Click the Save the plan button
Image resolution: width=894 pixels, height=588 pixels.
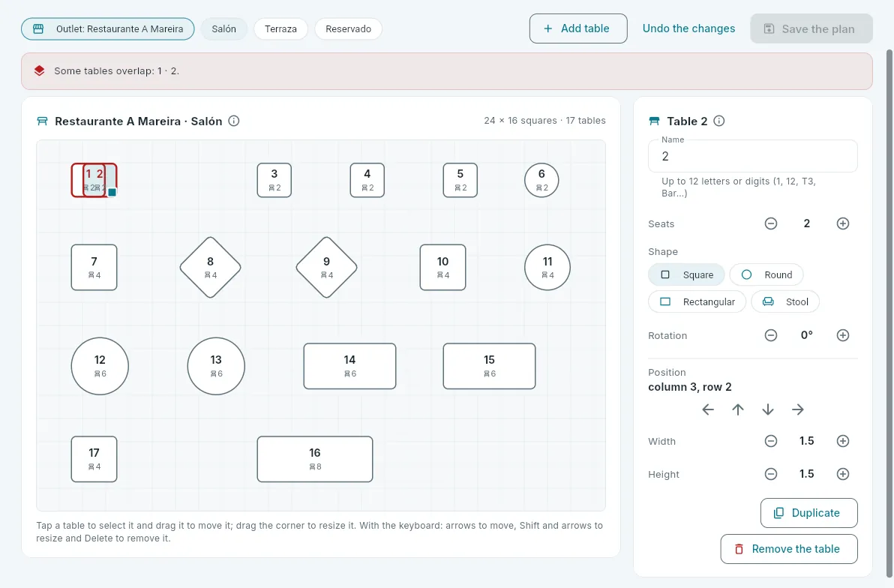click(x=811, y=28)
